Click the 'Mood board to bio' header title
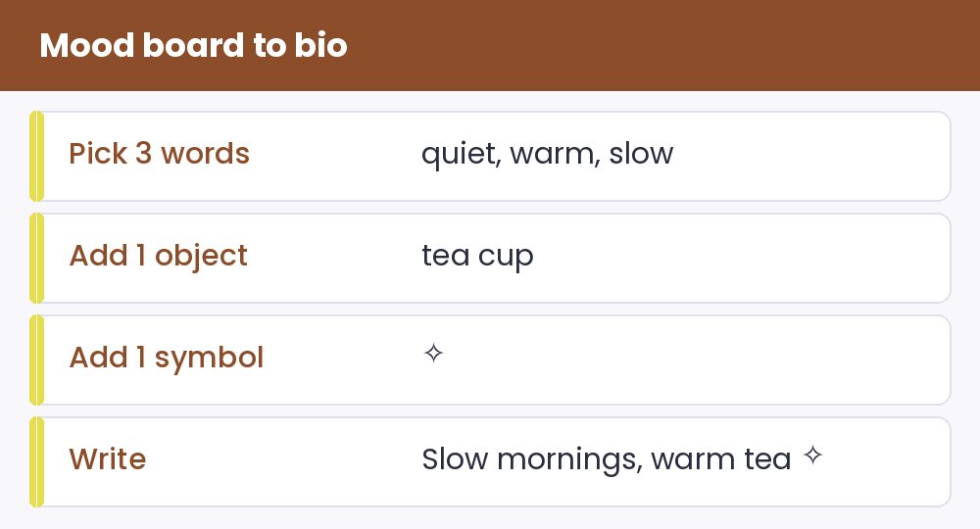Image resolution: width=980 pixels, height=529 pixels. [x=193, y=46]
